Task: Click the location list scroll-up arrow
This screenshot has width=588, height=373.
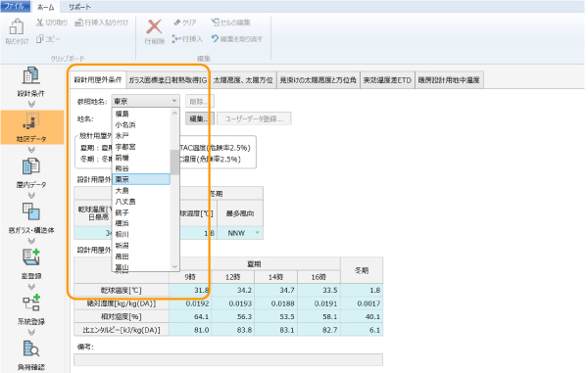Action: pos(174,113)
